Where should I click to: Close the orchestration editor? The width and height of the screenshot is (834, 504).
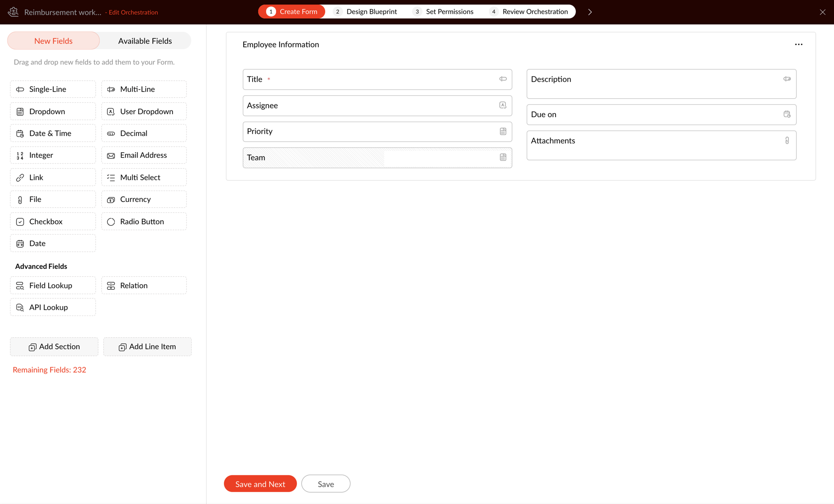click(x=823, y=12)
